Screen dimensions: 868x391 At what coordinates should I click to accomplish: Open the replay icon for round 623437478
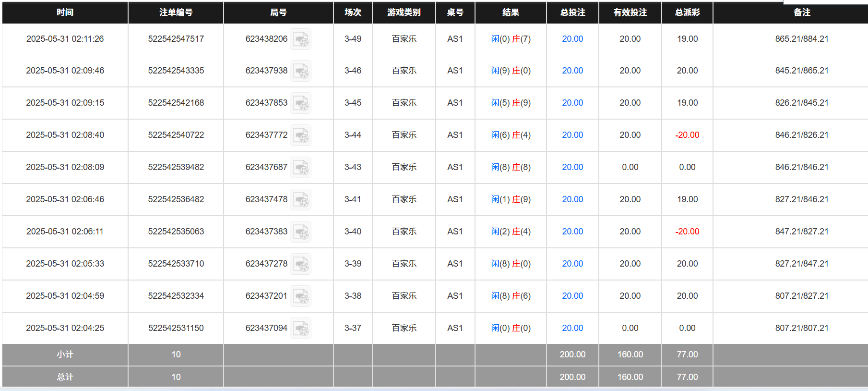[301, 200]
